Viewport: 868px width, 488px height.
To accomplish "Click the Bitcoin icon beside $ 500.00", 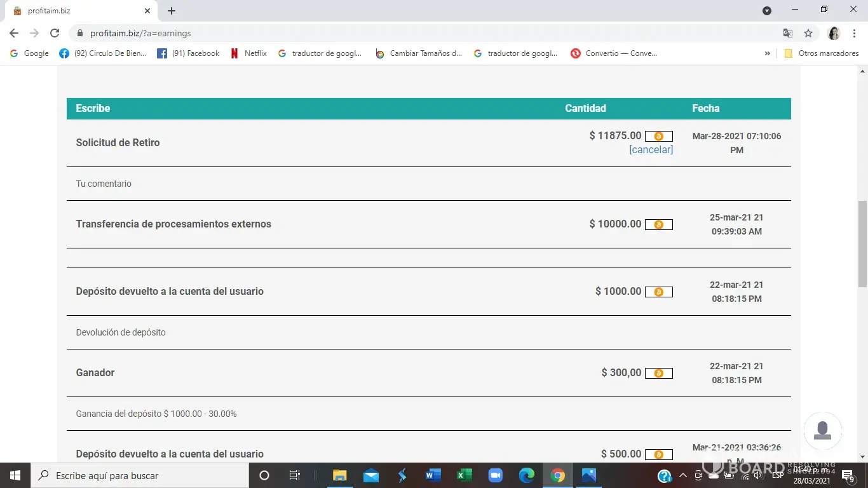I will click(658, 454).
